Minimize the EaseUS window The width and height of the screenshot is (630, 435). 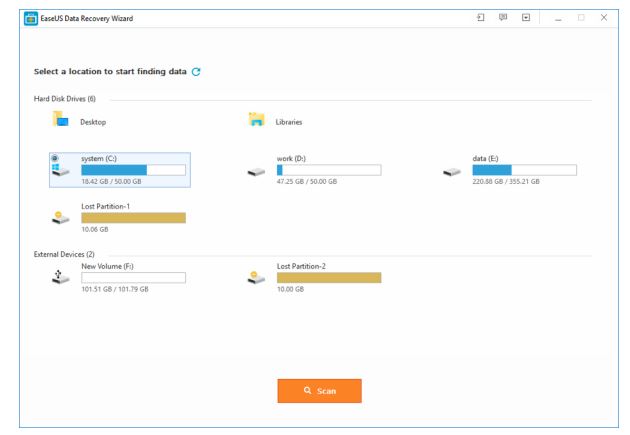(558, 18)
